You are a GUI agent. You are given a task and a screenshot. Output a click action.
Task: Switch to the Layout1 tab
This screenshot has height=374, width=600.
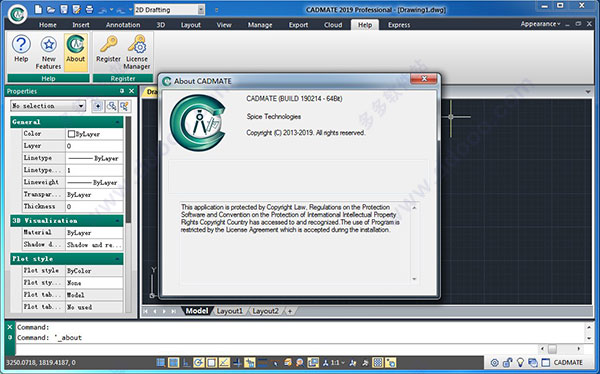pos(230,311)
